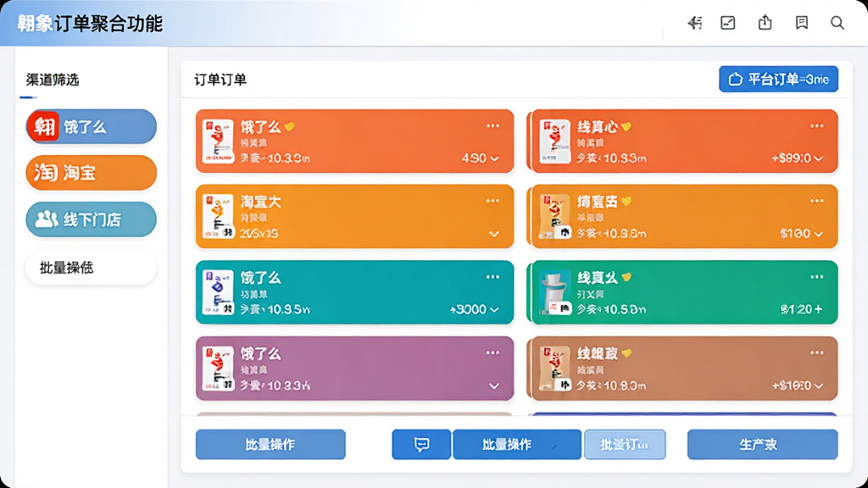Click the middle 批量操作 dropdown button
Viewport: 868px width, 488px height.
tap(517, 444)
